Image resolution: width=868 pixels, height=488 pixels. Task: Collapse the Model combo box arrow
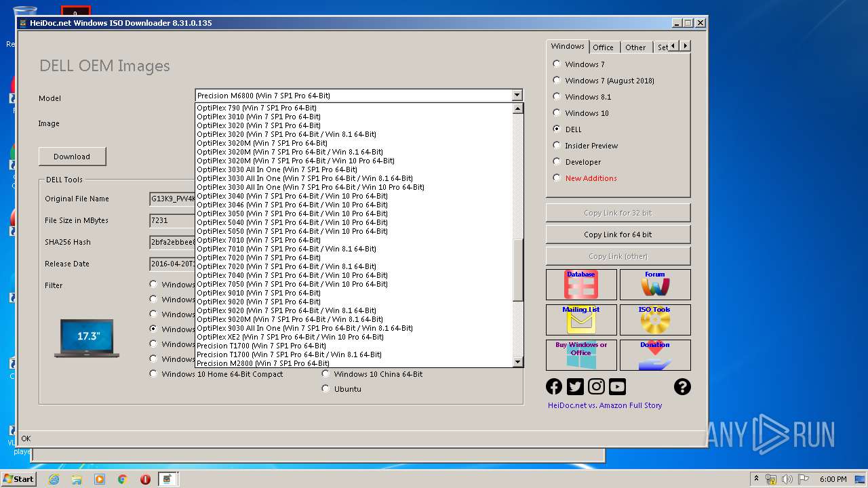[x=517, y=96]
